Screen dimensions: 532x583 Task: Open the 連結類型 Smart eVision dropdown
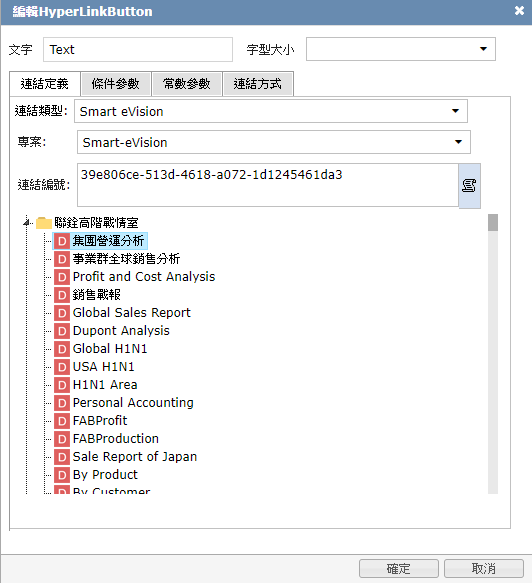point(271,111)
